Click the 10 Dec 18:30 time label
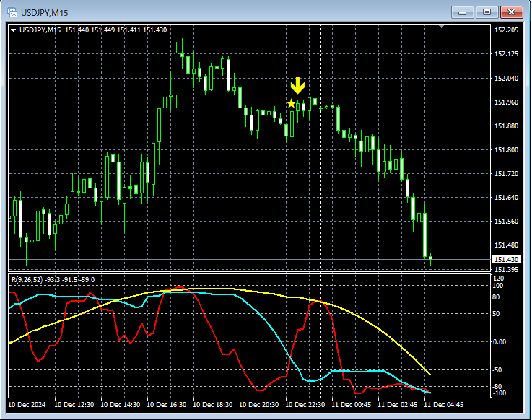The image size is (532, 420). point(212,405)
